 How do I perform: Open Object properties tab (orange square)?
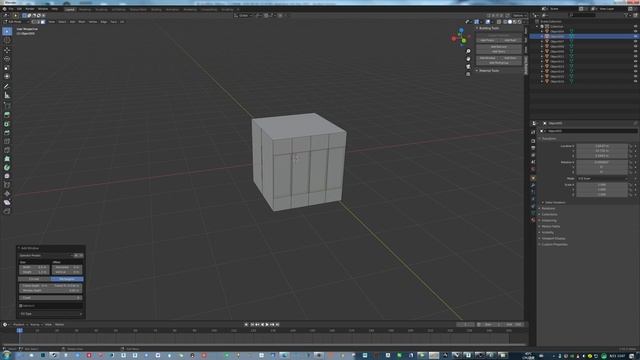(x=533, y=178)
